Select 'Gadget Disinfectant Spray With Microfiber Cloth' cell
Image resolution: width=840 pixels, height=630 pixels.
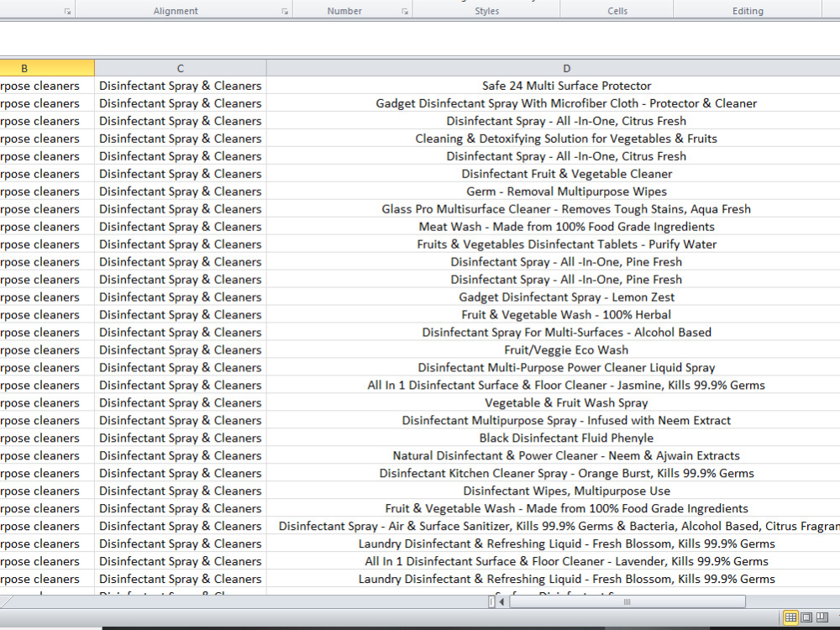553,103
